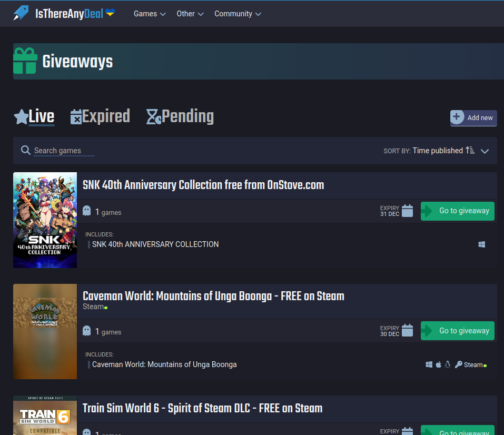Click Steam shop link in Caveman World includes
The width and height of the screenshot is (504, 435).
(473, 365)
